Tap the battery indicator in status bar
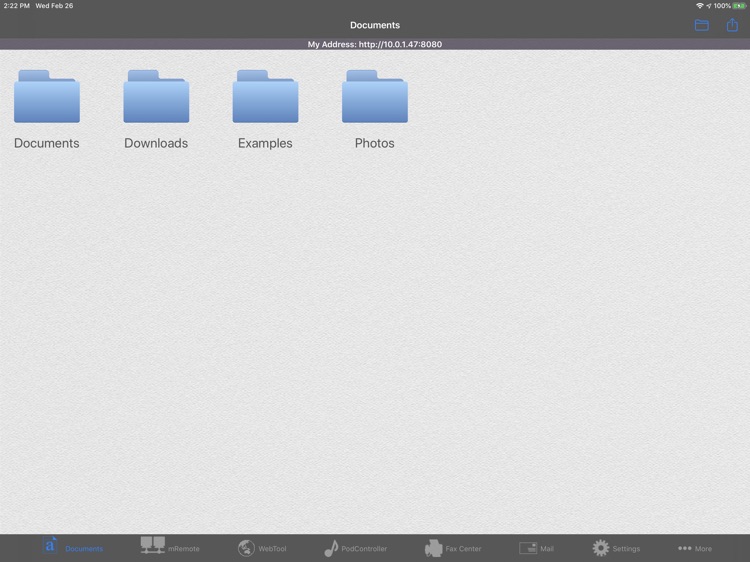This screenshot has height=562, width=750. coord(739,6)
